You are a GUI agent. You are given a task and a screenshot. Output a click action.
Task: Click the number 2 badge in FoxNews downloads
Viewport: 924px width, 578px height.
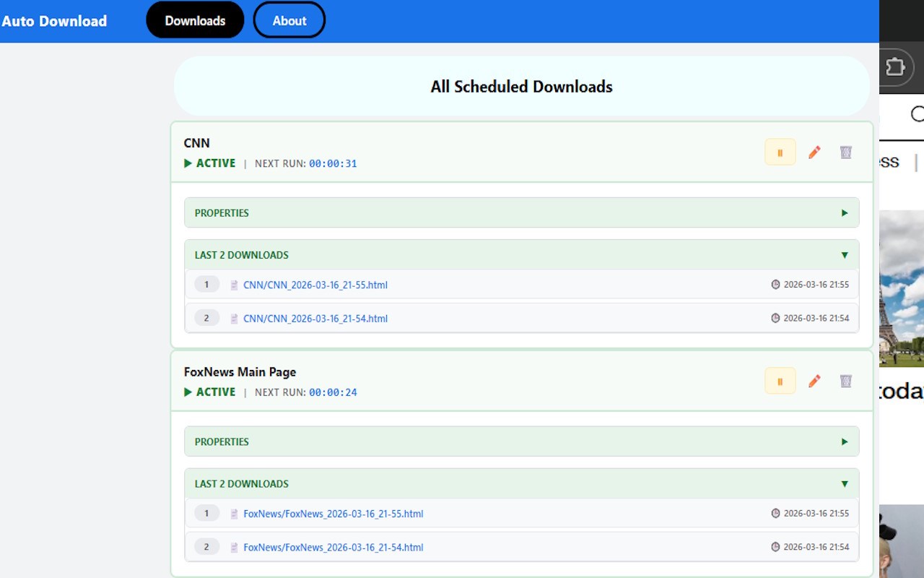206,547
